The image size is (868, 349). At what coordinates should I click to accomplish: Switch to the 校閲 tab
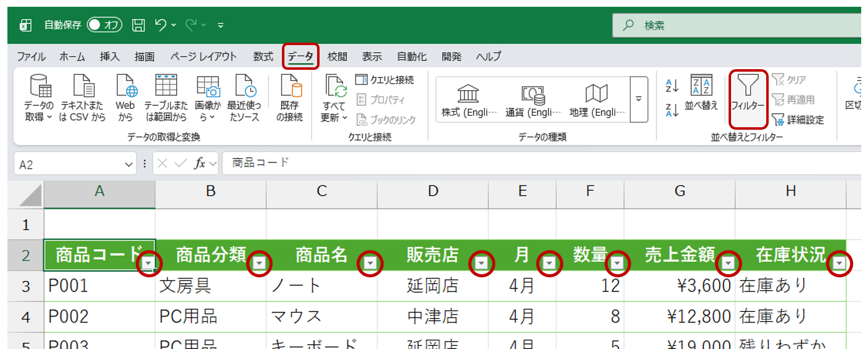coord(337,56)
